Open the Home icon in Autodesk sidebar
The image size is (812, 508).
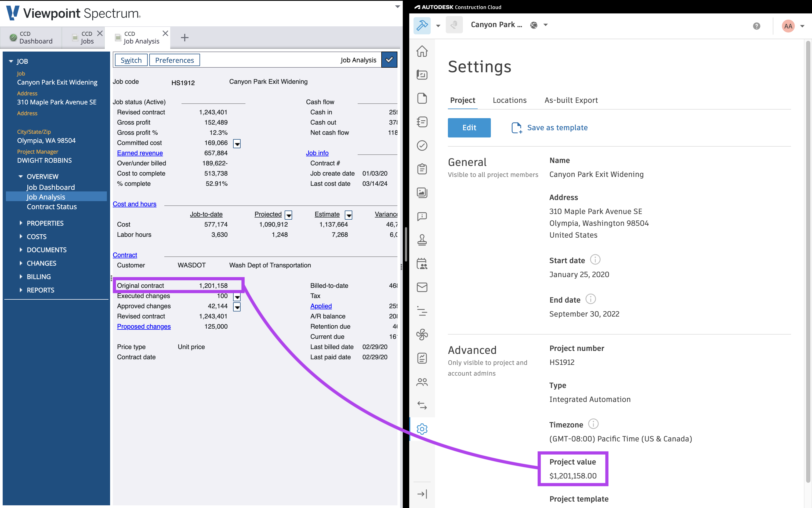click(x=422, y=51)
